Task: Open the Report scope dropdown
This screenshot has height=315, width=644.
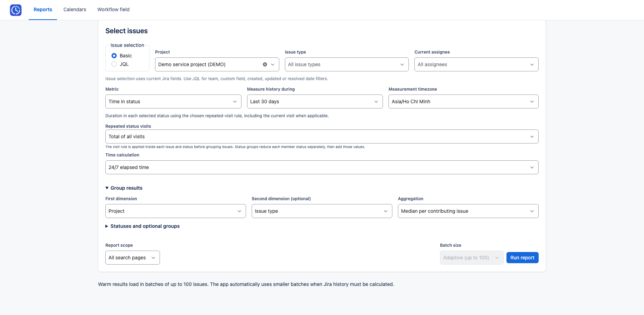Action: [x=132, y=258]
